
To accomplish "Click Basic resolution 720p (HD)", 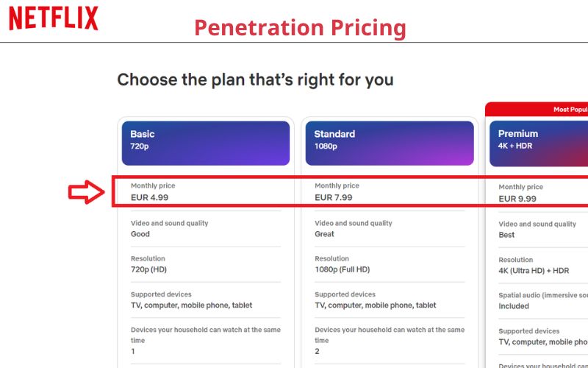I will pos(148,269).
